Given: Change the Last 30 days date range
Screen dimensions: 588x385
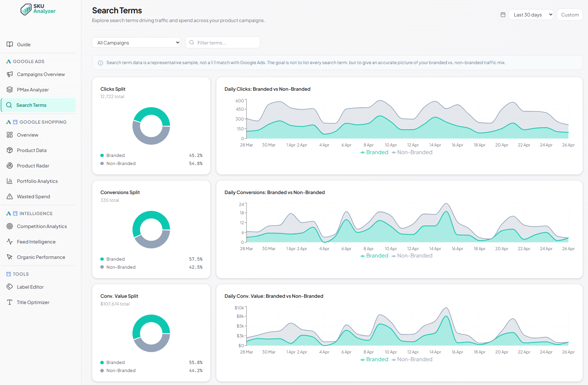Looking at the screenshot, I should click(x=531, y=14).
